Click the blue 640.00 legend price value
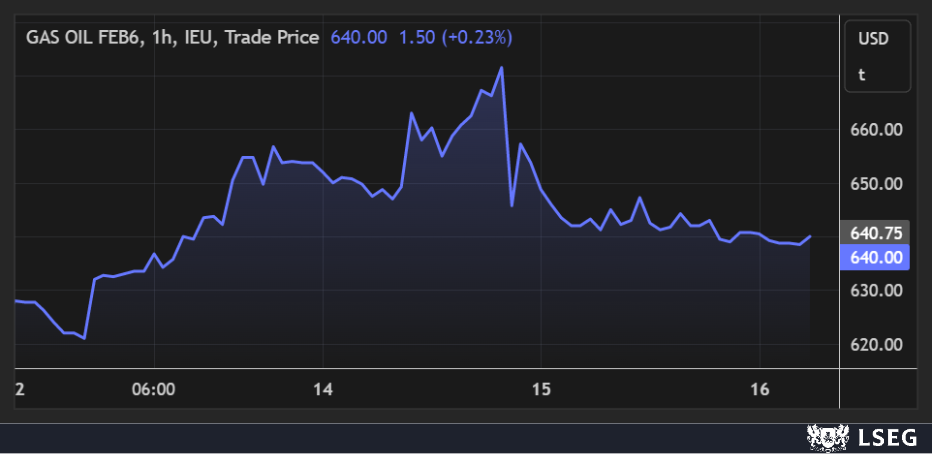Image resolution: width=933 pixels, height=454 pixels. (x=358, y=37)
